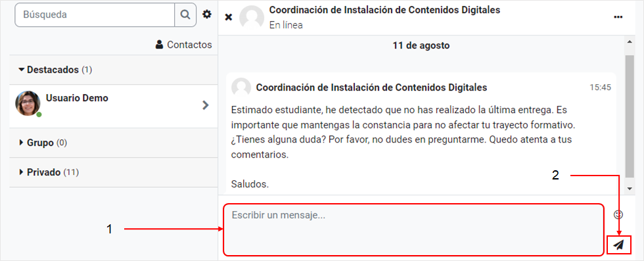Click the scrollbar up arrow
The height and width of the screenshot is (261, 644).
click(630, 41)
